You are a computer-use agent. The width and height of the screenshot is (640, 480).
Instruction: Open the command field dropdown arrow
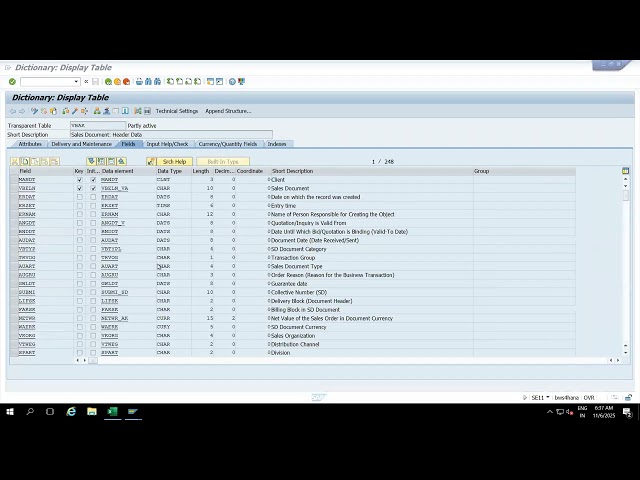[x=76, y=82]
